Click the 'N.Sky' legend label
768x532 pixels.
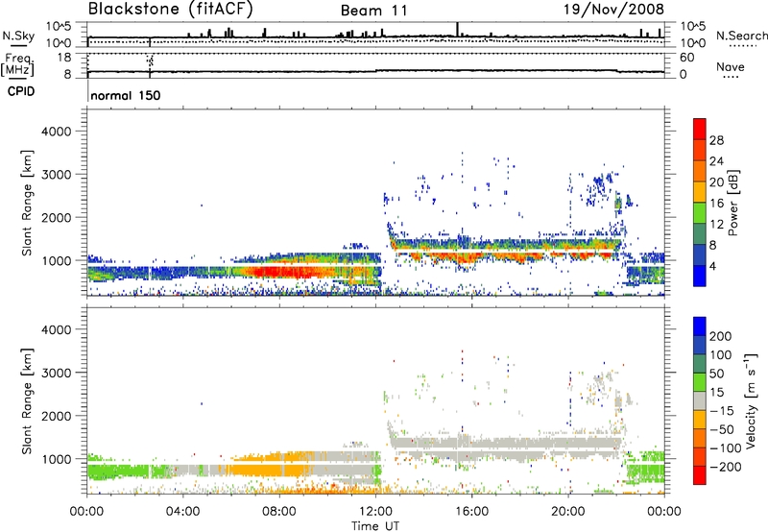18,36
